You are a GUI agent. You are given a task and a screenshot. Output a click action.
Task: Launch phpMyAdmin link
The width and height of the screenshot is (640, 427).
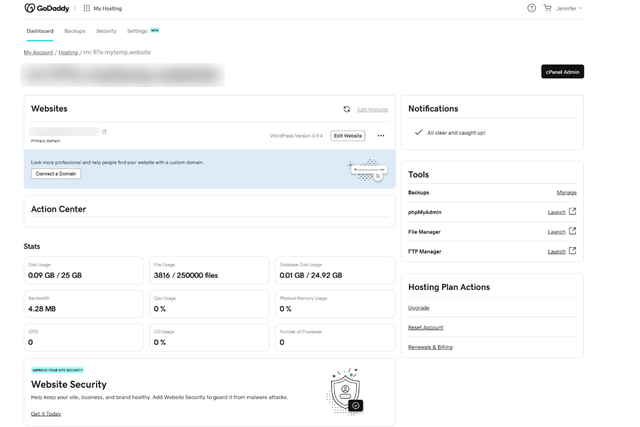point(556,212)
